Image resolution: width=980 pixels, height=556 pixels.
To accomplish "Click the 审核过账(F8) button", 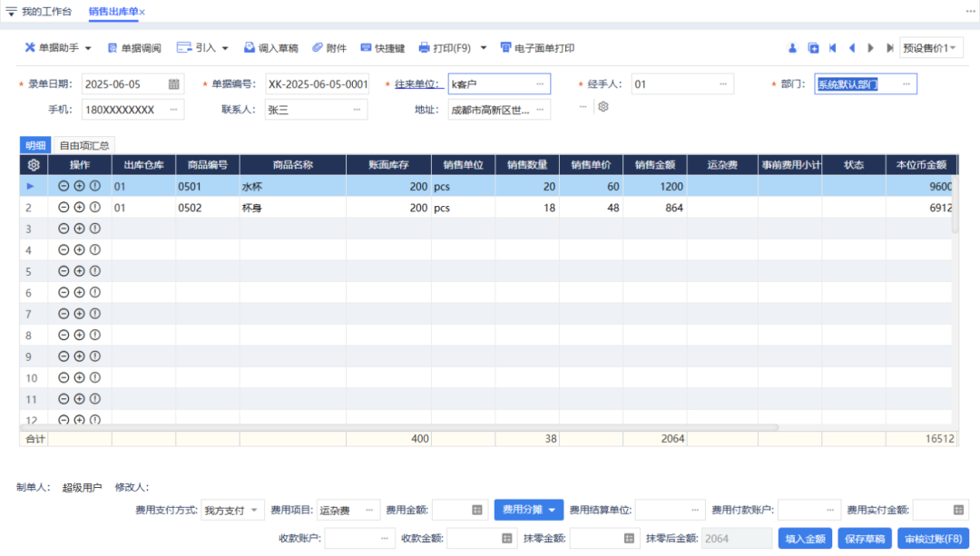I will coord(933,539).
